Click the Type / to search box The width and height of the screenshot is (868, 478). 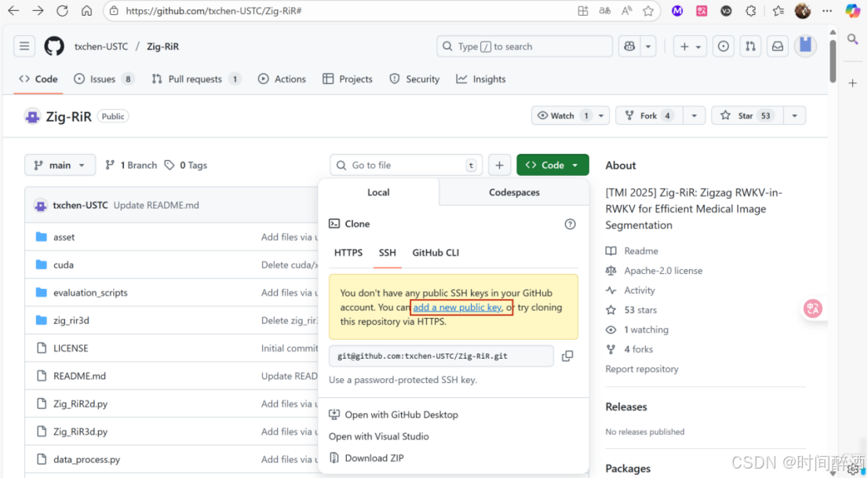525,46
